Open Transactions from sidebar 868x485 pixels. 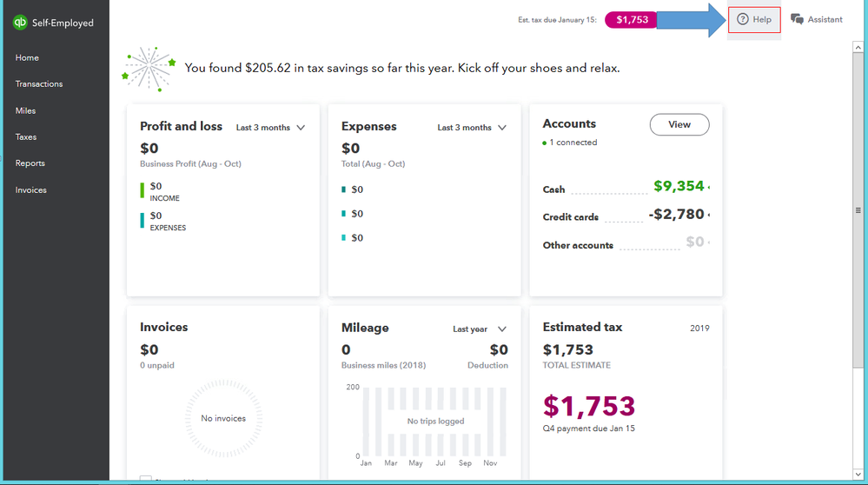(x=39, y=84)
